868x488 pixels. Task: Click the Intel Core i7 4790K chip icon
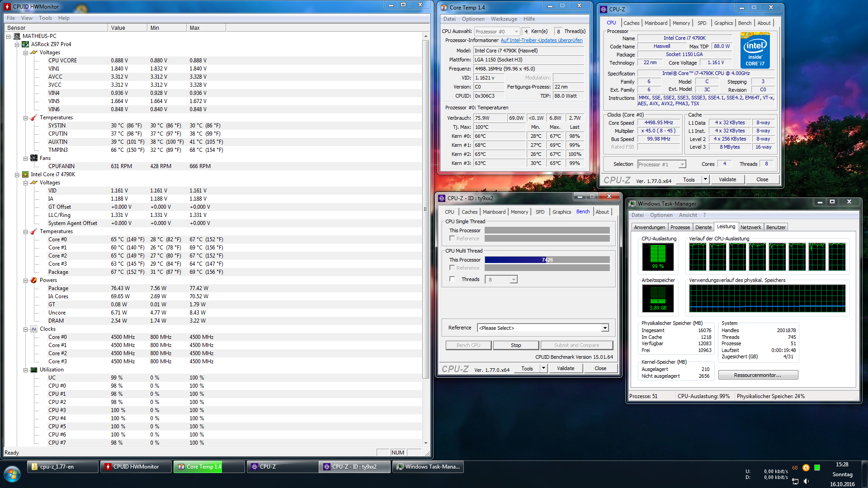[x=25, y=174]
